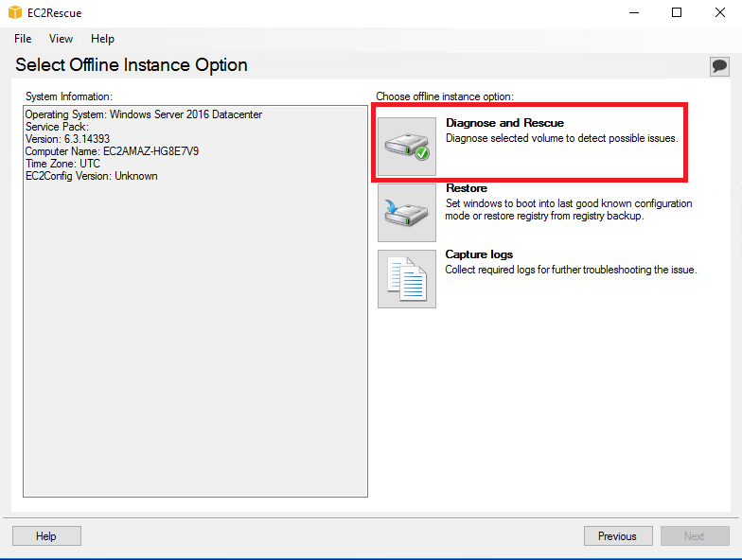Open the View menu
Viewport: 742px width, 560px height.
click(61, 39)
